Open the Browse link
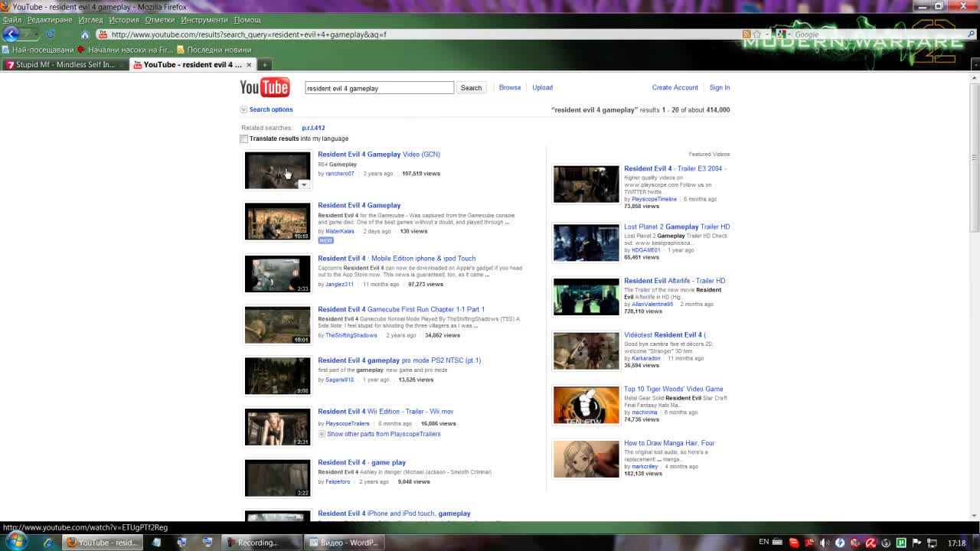The height and width of the screenshot is (551, 980). tap(510, 87)
